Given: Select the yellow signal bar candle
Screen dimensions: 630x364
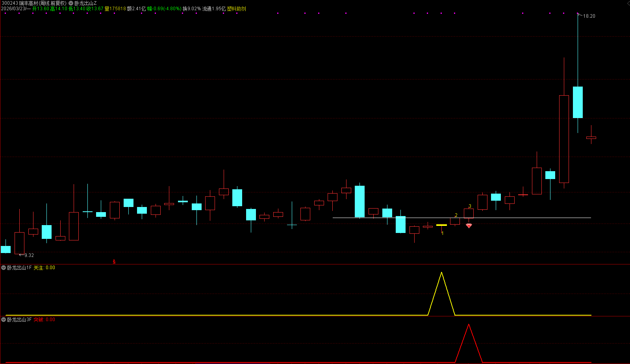Looking at the screenshot, I should coord(441,225).
